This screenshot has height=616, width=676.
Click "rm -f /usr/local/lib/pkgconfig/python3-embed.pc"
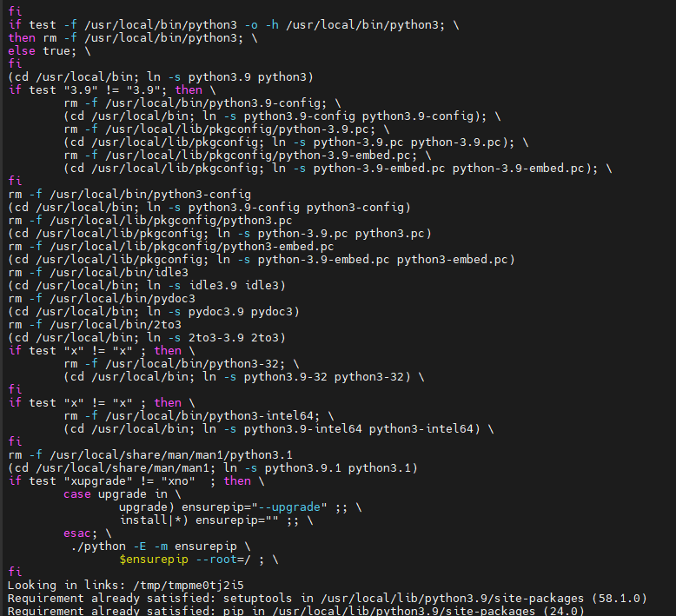coord(171,247)
